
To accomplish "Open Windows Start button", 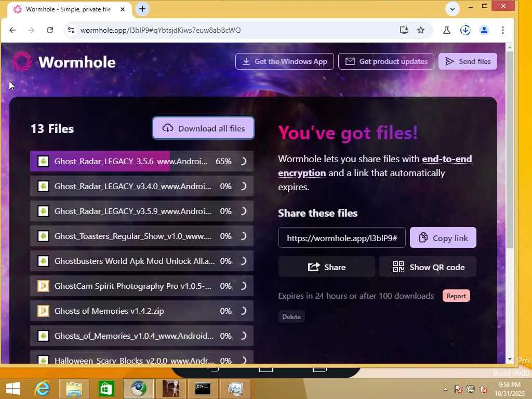I will [x=13, y=389].
